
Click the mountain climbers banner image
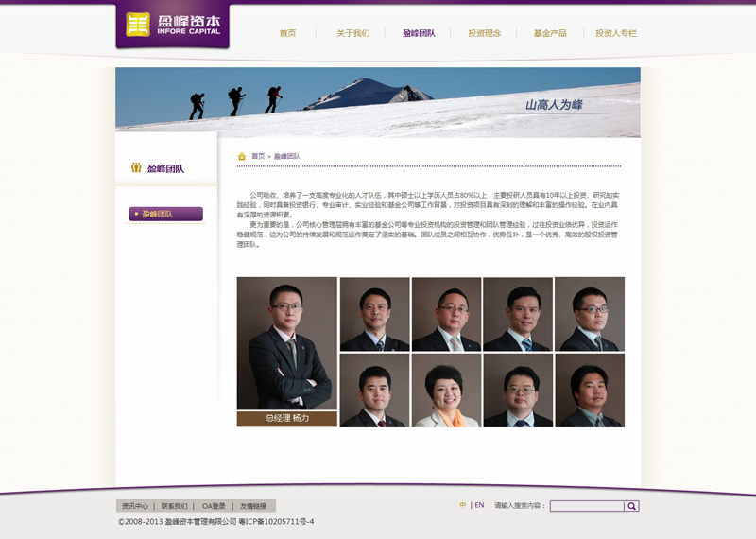point(377,102)
